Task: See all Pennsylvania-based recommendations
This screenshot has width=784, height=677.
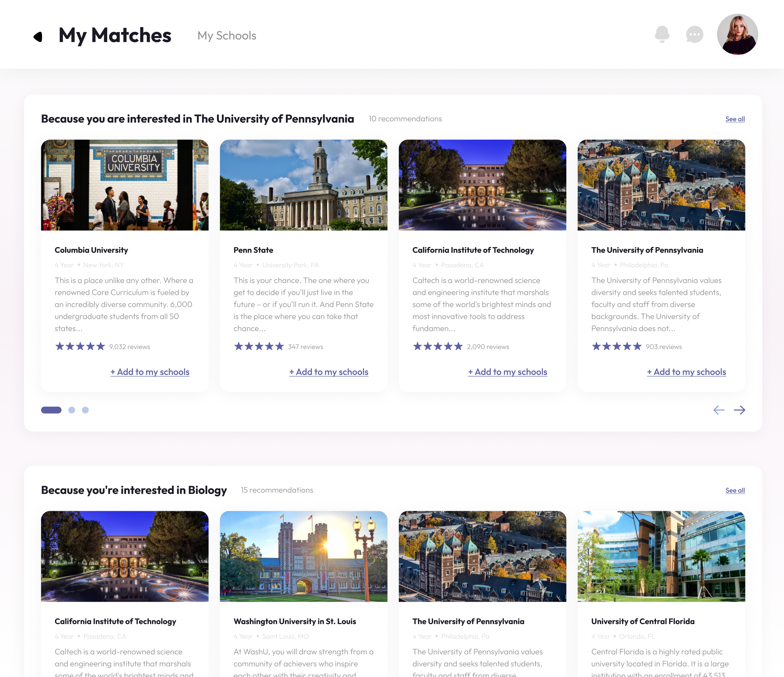Action: [735, 119]
